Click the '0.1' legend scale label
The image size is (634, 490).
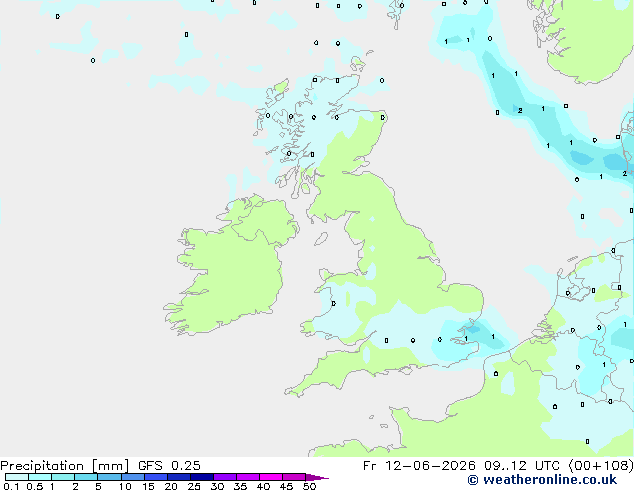(x=11, y=486)
